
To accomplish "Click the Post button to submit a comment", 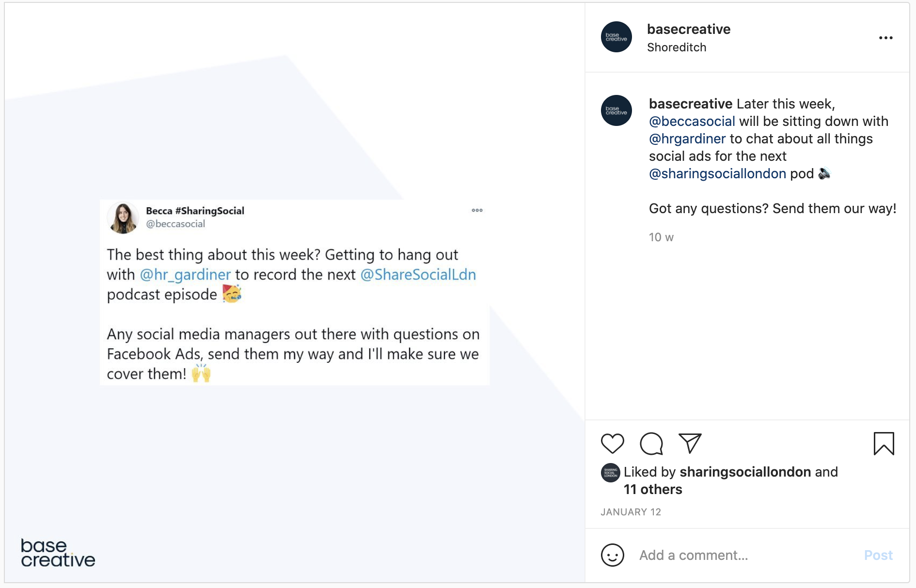I will click(x=878, y=556).
